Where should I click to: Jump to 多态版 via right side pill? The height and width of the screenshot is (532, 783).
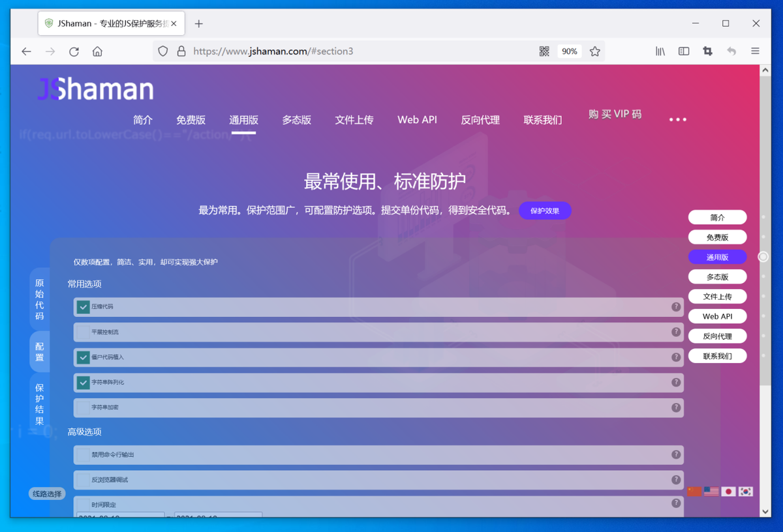[x=717, y=277]
